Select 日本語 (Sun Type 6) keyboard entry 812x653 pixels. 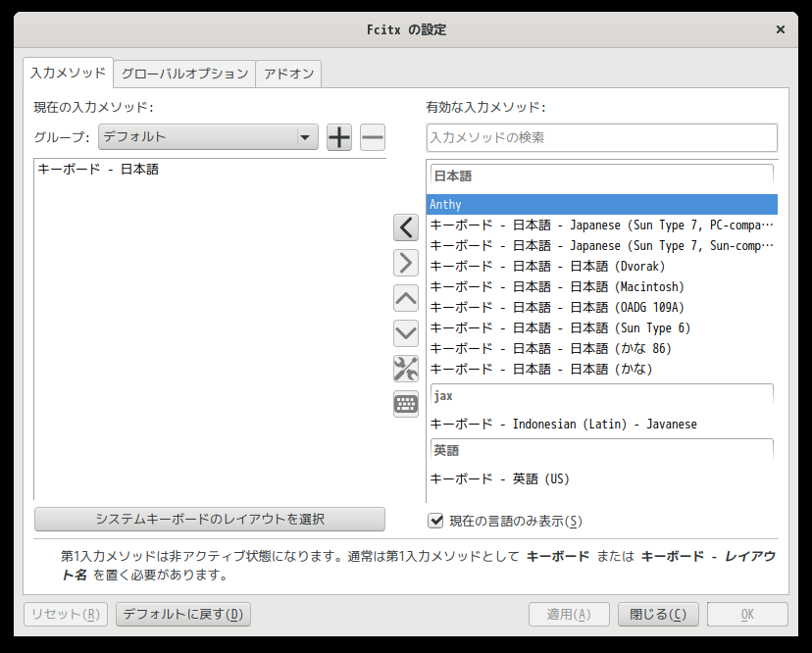602,328
